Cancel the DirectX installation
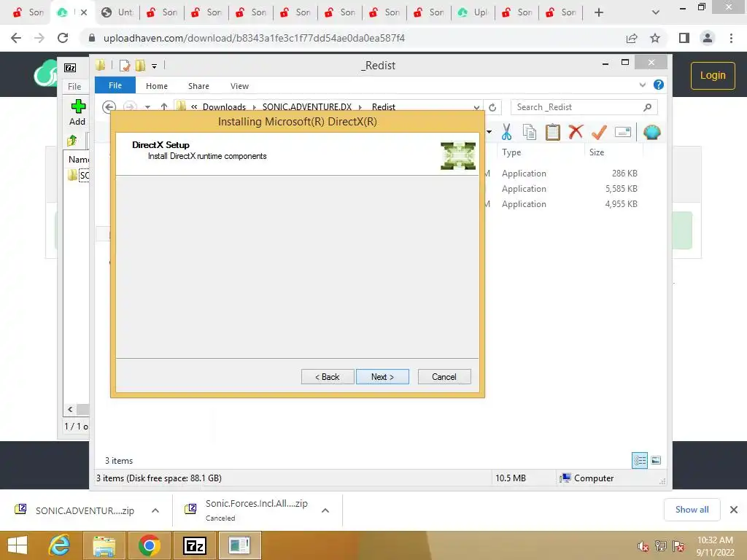Viewport: 747px width, 560px height. 444,377
